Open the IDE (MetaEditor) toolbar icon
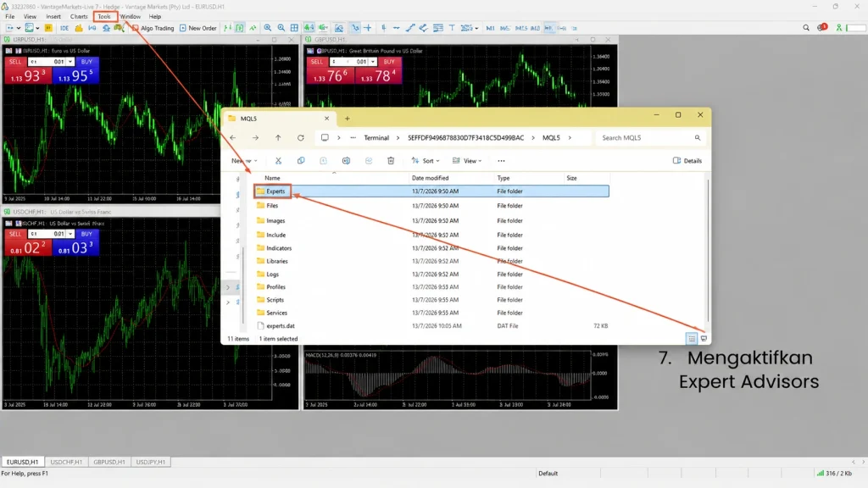This screenshot has width=868, height=488. [x=64, y=28]
